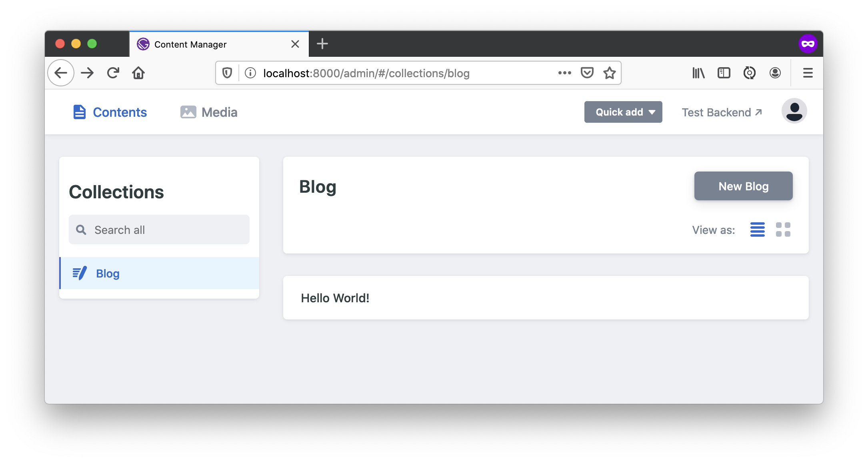Open the Firefox hamburger menu
This screenshot has height=463, width=868.
pos(808,73)
